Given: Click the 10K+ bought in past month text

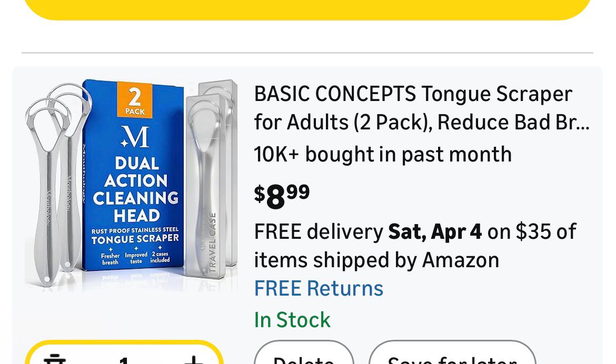Looking at the screenshot, I should coord(383,155).
